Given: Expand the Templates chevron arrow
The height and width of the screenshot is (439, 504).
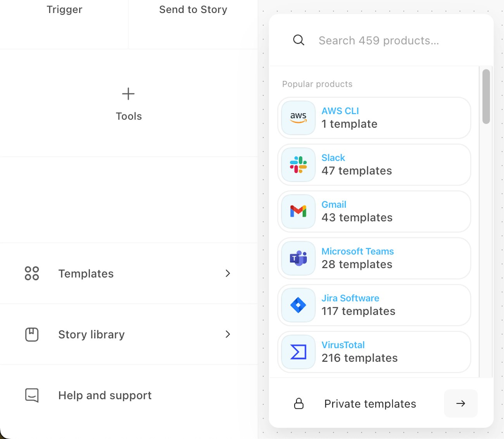Looking at the screenshot, I should [x=228, y=274].
